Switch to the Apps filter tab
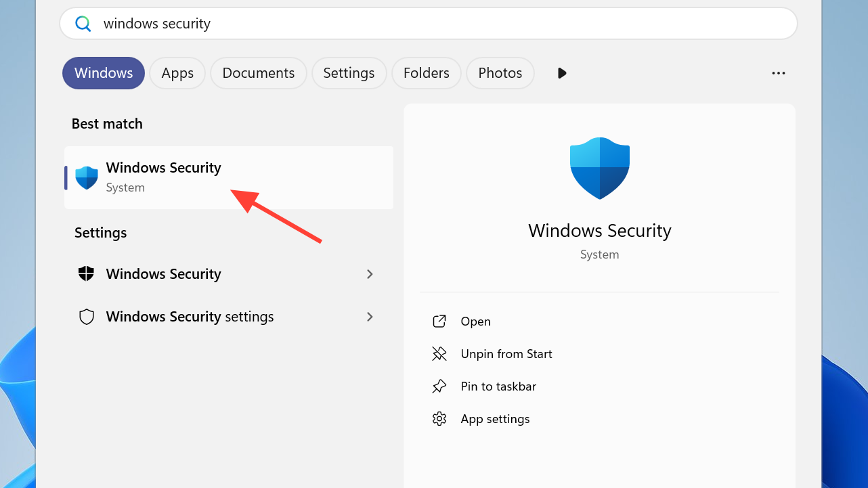This screenshot has height=488, width=868. pyautogui.click(x=177, y=73)
